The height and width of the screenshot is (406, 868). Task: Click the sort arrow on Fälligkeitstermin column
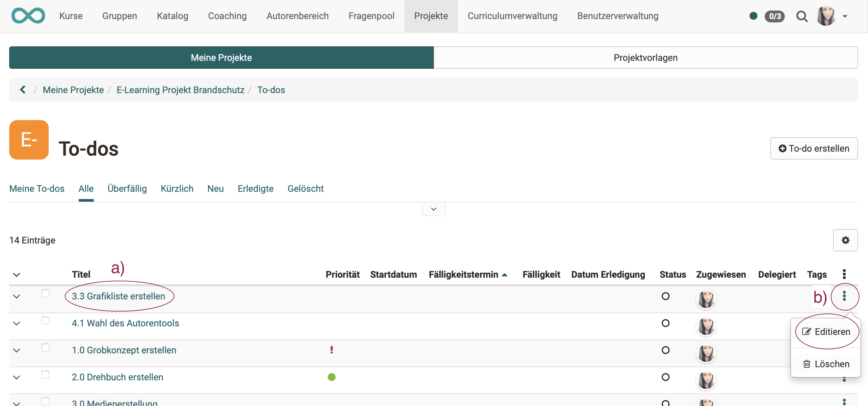[x=504, y=275]
